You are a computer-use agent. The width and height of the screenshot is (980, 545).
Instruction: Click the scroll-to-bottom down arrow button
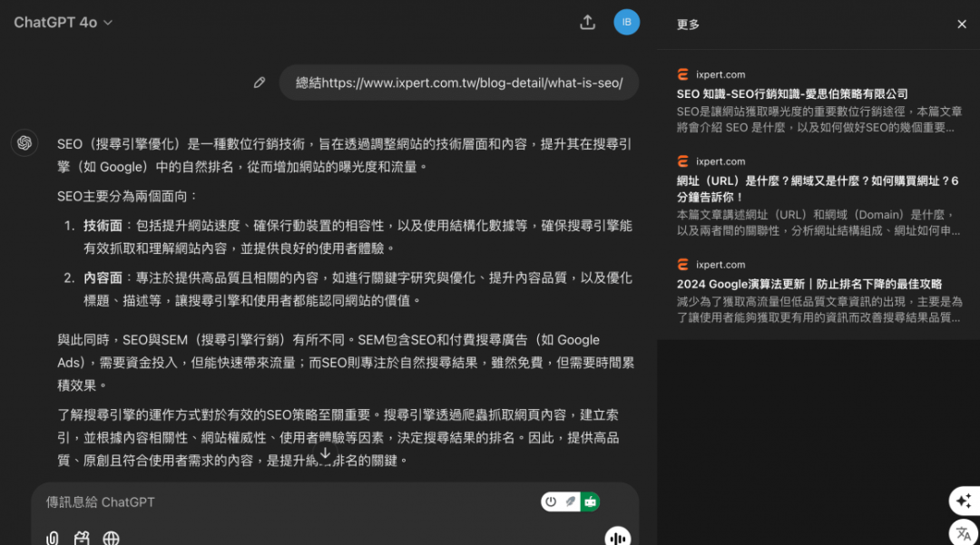325,453
